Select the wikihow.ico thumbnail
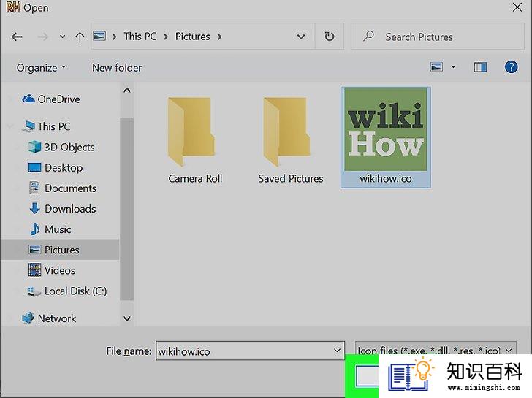The width and height of the screenshot is (532, 398). [386, 129]
